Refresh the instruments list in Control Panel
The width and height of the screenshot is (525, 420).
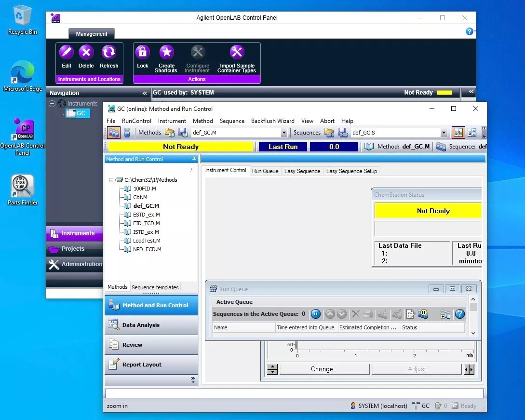pos(109,52)
